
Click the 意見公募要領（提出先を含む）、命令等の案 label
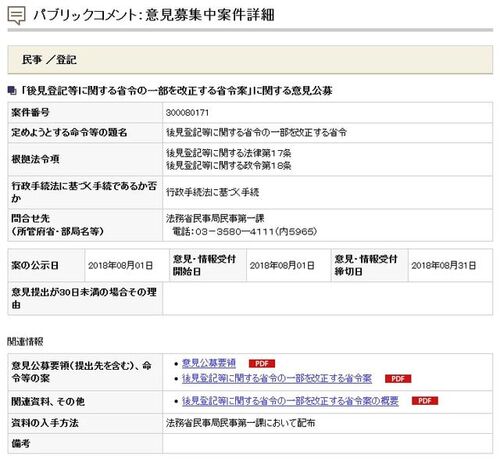[x=82, y=372]
